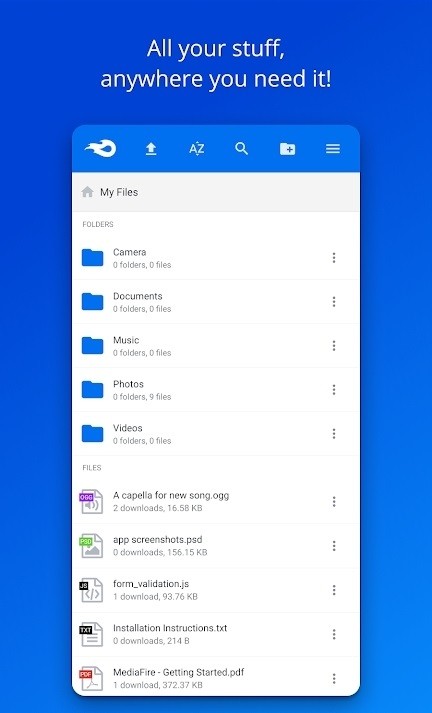Open the upload file icon

151,149
